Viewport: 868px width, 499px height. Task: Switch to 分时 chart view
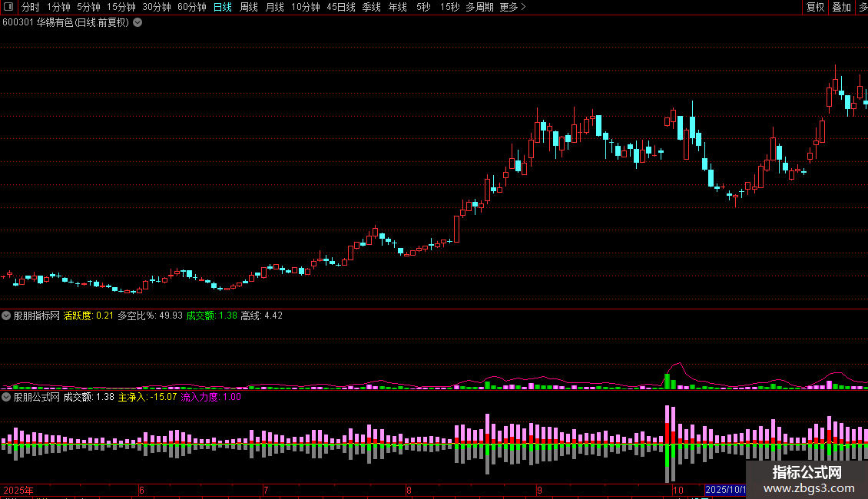(x=31, y=7)
